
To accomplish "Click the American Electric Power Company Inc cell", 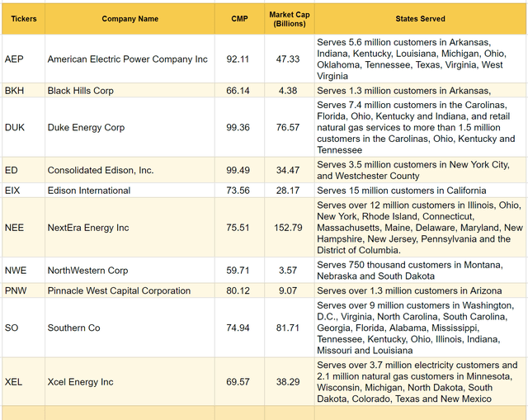I will tap(130, 59).
